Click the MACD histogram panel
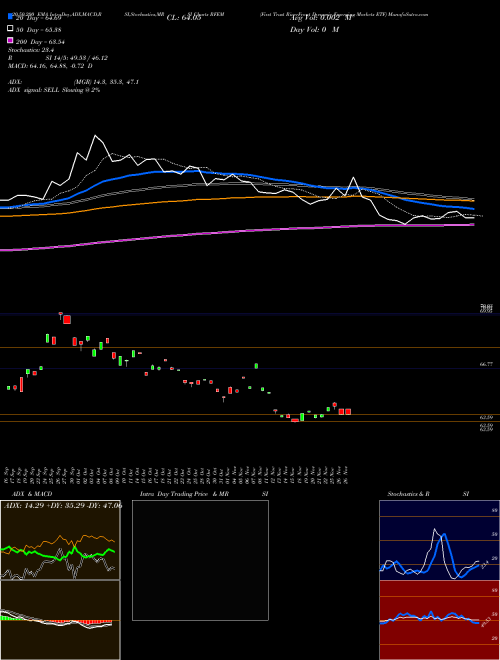This screenshot has width=500, height=660. coord(60,620)
